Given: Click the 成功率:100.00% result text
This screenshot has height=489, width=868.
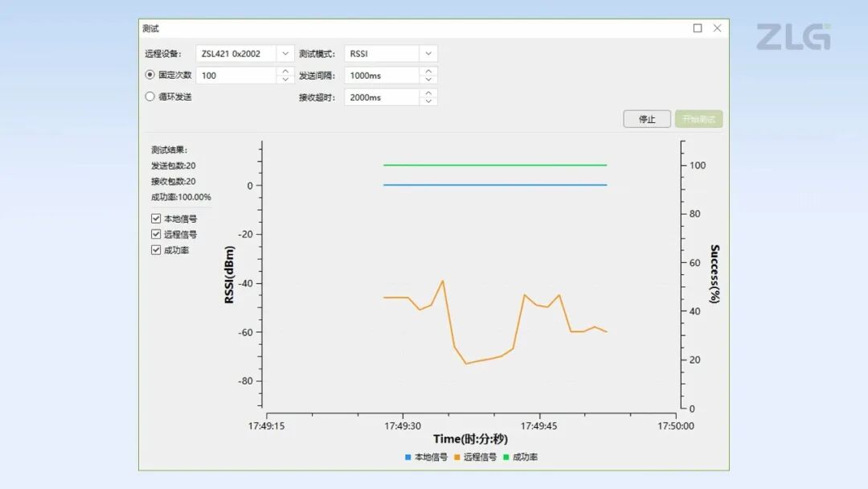Looking at the screenshot, I should click(x=181, y=196).
